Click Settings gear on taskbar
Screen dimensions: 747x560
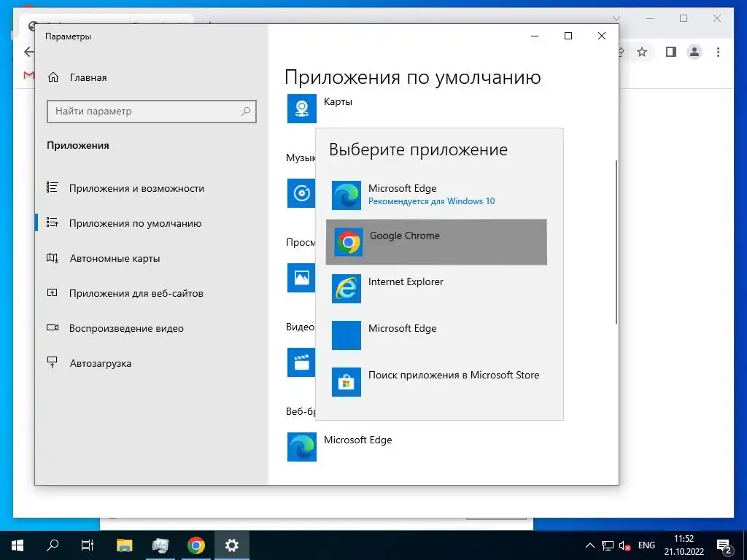pyautogui.click(x=231, y=545)
